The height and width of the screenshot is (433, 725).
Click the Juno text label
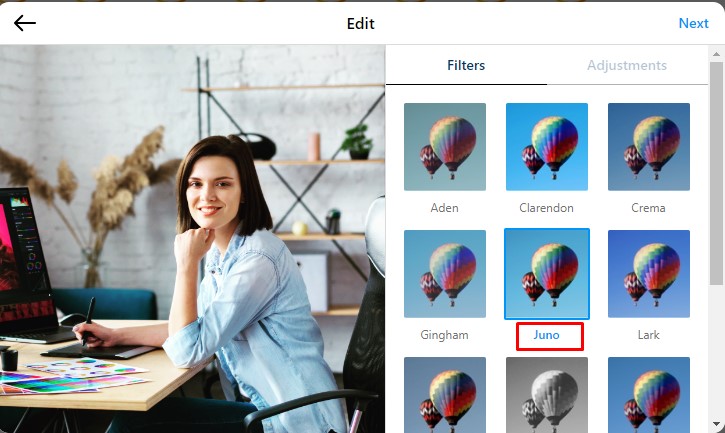[547, 335]
